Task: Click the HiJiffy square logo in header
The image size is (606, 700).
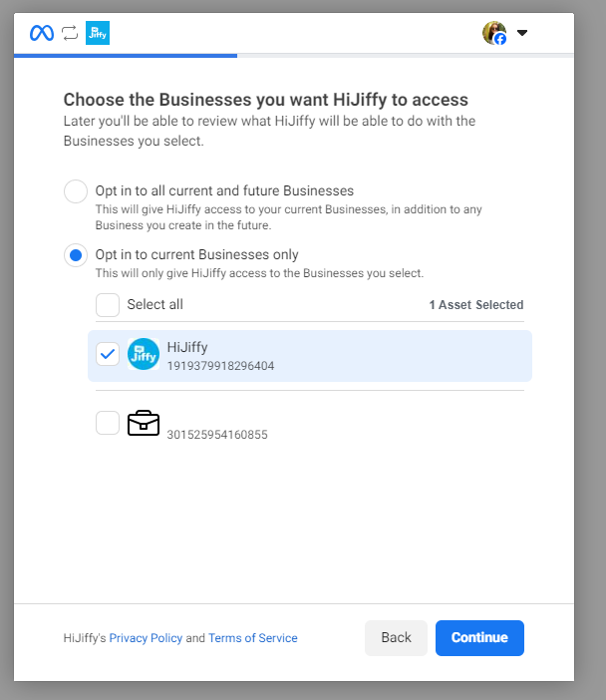Action: [x=98, y=33]
